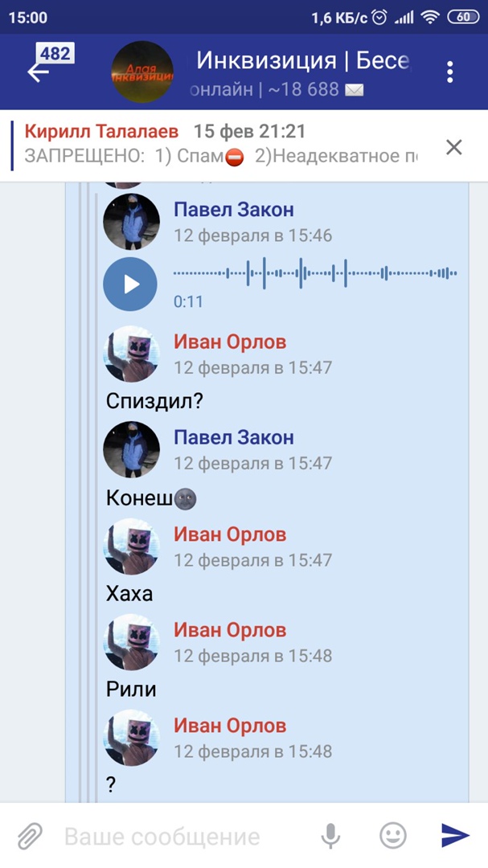Open pinned message from Кирилл Талалаев
Screen dimensions: 488x868
[x=222, y=145]
